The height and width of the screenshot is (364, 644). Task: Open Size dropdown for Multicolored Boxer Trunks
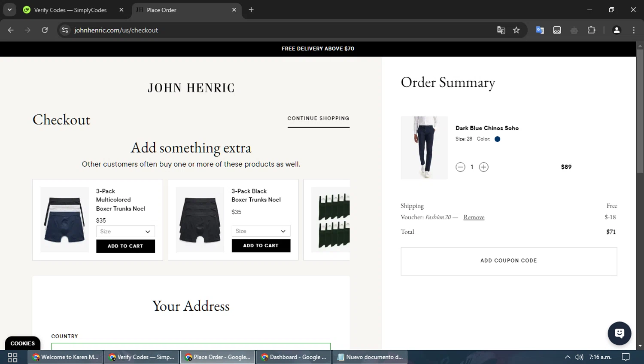click(125, 231)
